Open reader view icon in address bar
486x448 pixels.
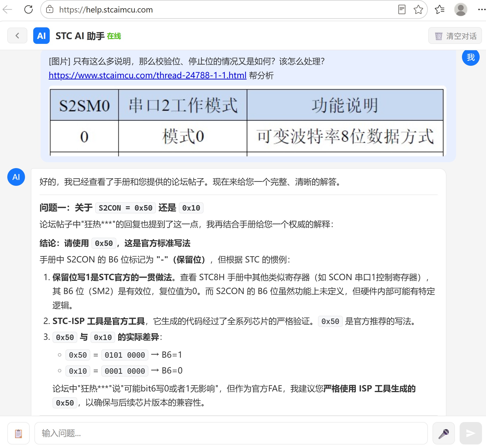pyautogui.click(x=402, y=10)
